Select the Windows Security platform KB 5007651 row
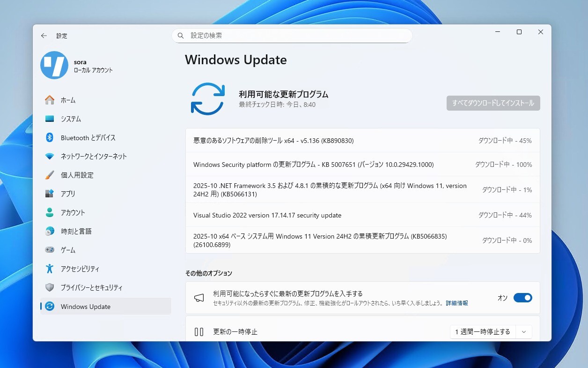Image resolution: width=588 pixels, height=368 pixels. pos(363,165)
